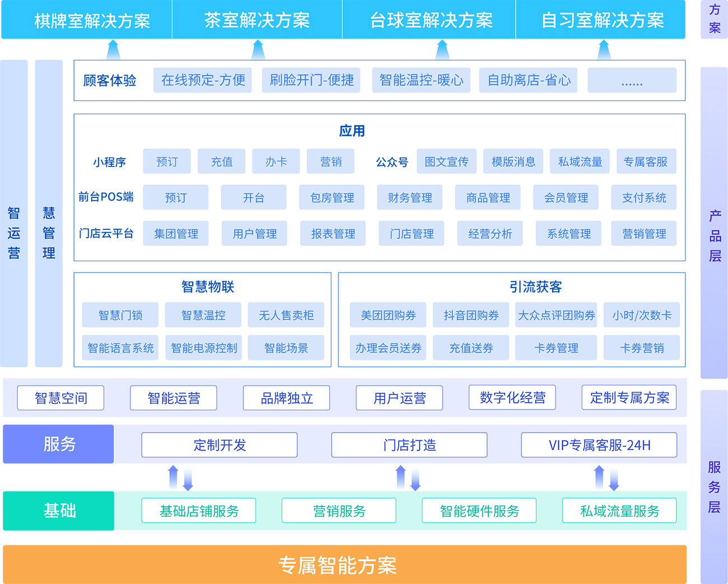The width and height of the screenshot is (728, 584).
Task: Click the 用户管理 box
Action: click(x=255, y=233)
